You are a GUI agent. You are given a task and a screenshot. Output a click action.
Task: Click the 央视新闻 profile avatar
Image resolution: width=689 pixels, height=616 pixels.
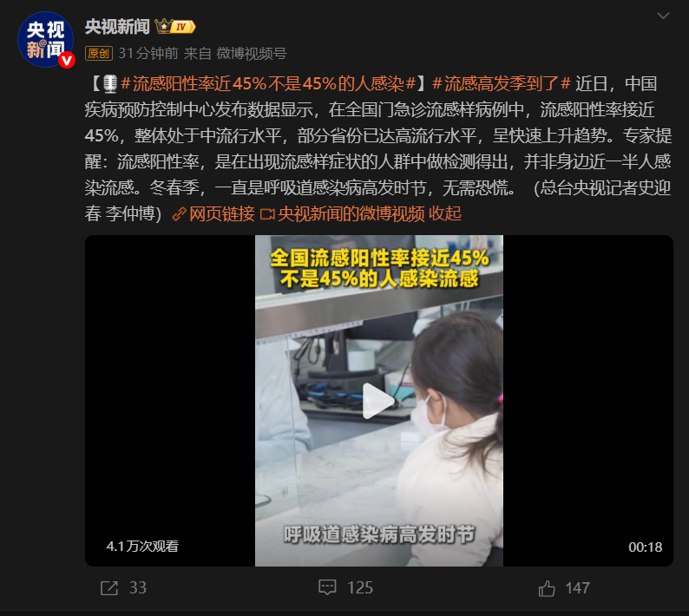(x=45, y=40)
